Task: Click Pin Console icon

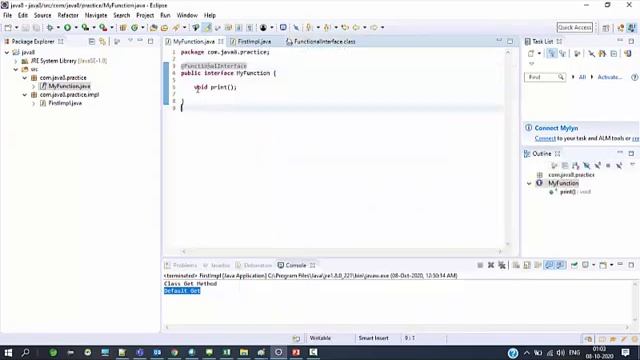Action: 574,265
